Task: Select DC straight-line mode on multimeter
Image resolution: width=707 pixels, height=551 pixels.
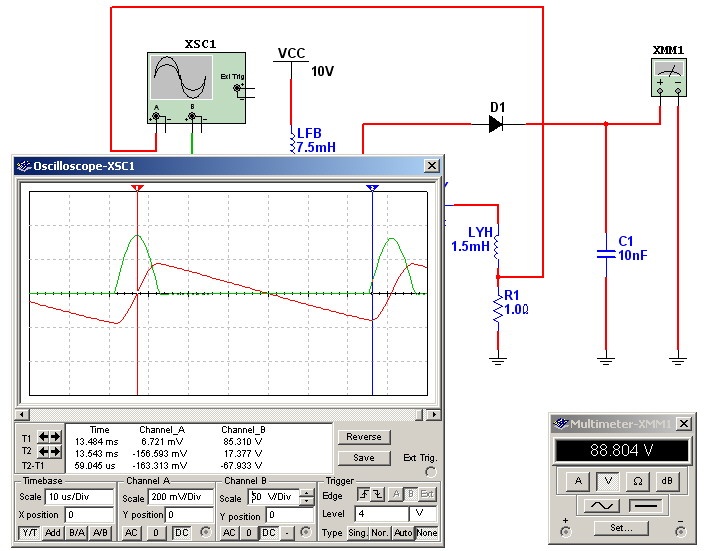Action: pyautogui.click(x=647, y=505)
